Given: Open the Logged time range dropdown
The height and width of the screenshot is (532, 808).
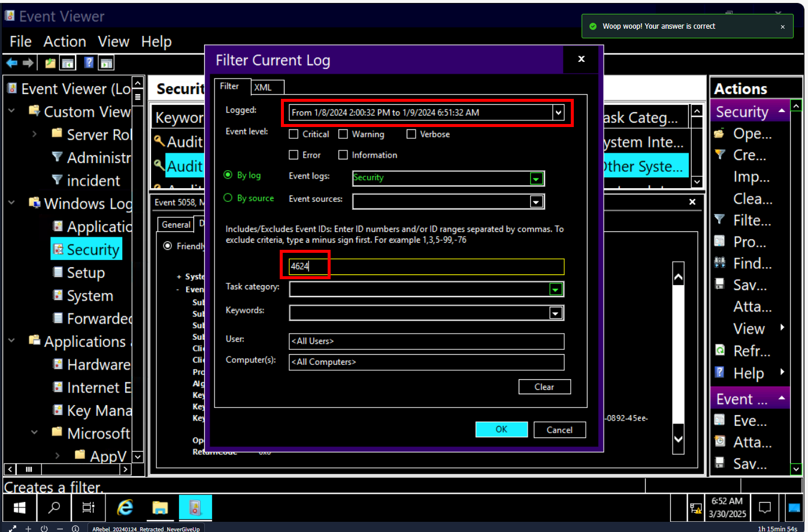Looking at the screenshot, I should pos(558,113).
